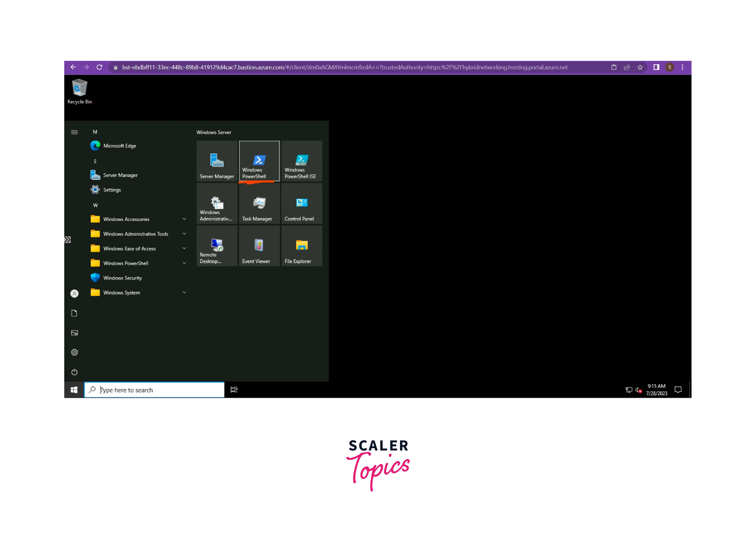This screenshot has height=534, width=756.
Task: Open the Remote Desktop Connection tile
Action: 217,246
